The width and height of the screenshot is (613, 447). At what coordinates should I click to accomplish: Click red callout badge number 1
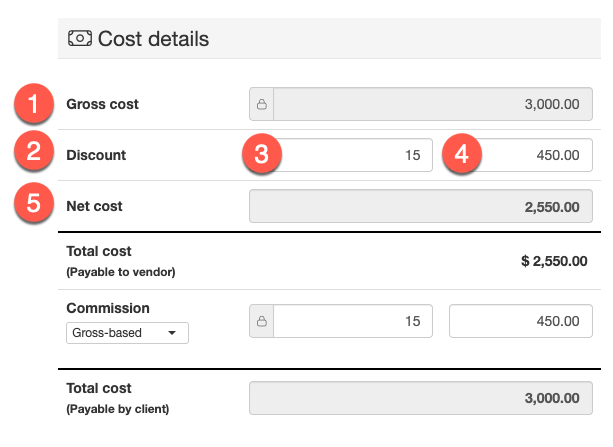(x=36, y=104)
